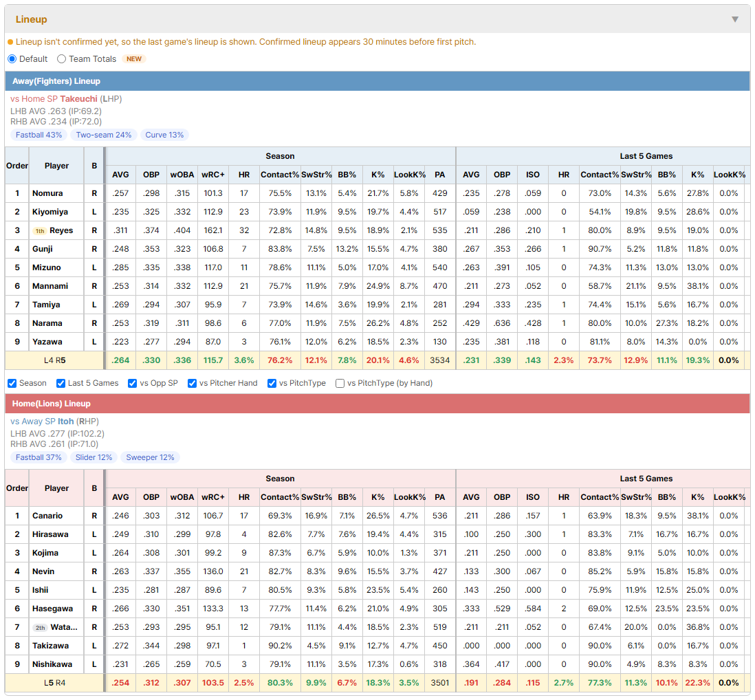Click player name Kiyomiya
Viewport: 755px width, 700px height.
point(50,212)
